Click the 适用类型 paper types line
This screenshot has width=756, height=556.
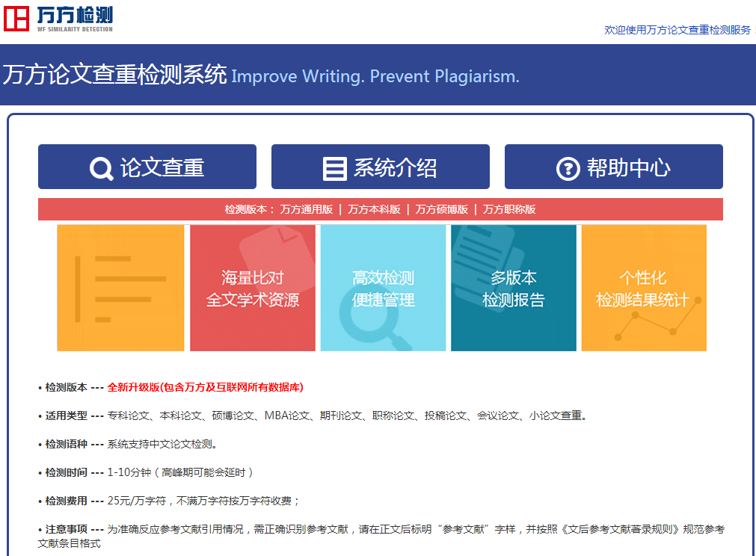tap(313, 416)
